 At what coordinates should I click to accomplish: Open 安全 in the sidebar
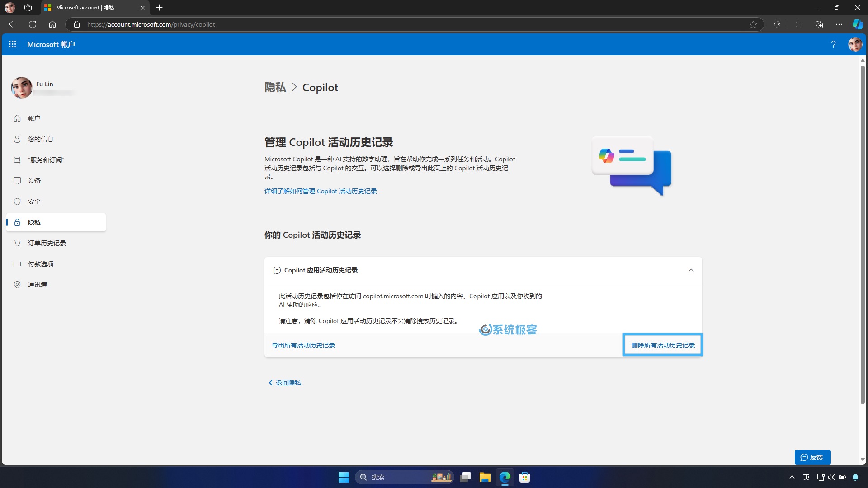56,202
